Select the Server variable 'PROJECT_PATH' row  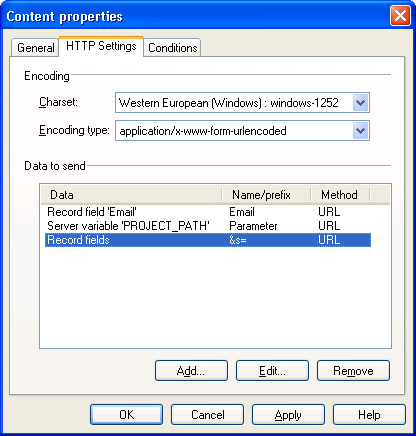click(x=208, y=226)
